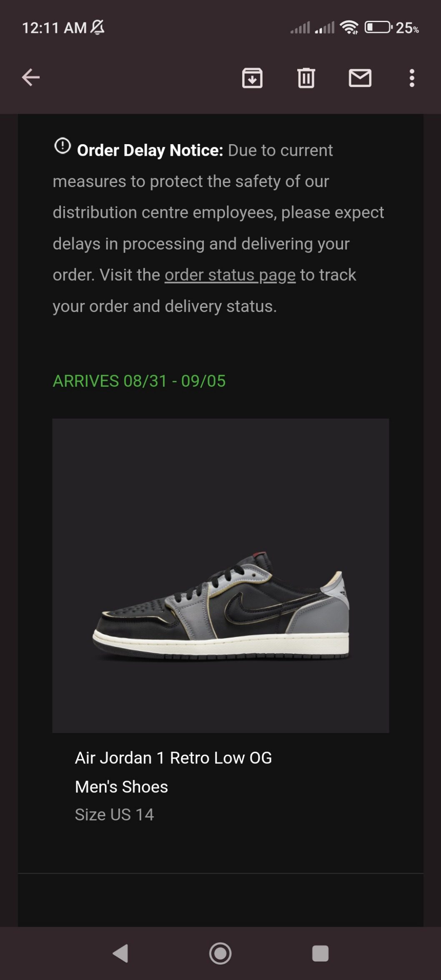Tap the muted notifications bell icon
The height and width of the screenshot is (980, 441).
coord(97,27)
